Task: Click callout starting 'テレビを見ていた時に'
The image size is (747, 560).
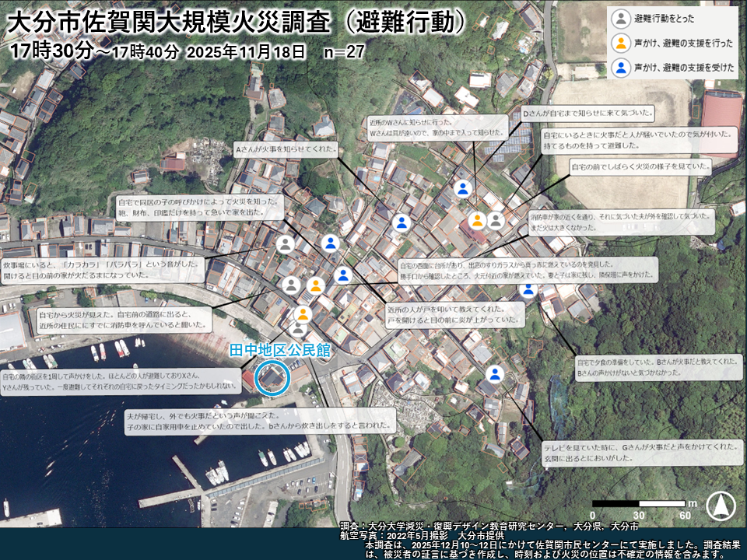Action: [x=641, y=453]
